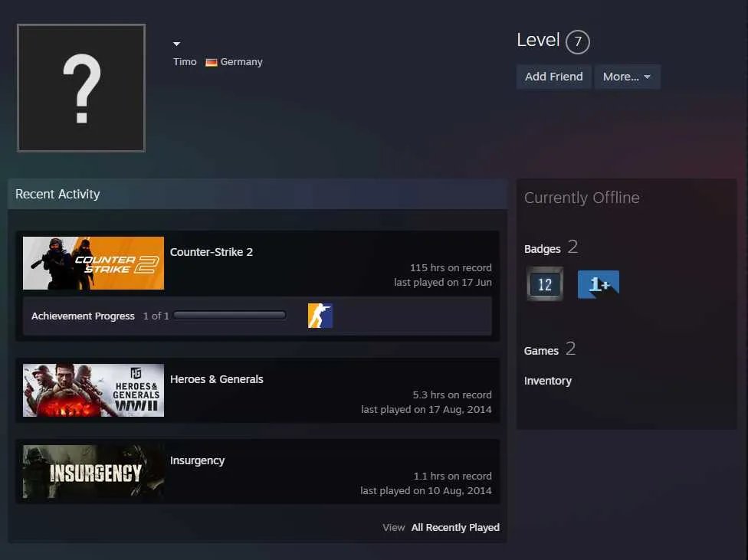Viewport: 748px width, 560px height.
Task: Click the Insurgency title link
Action: (198, 460)
